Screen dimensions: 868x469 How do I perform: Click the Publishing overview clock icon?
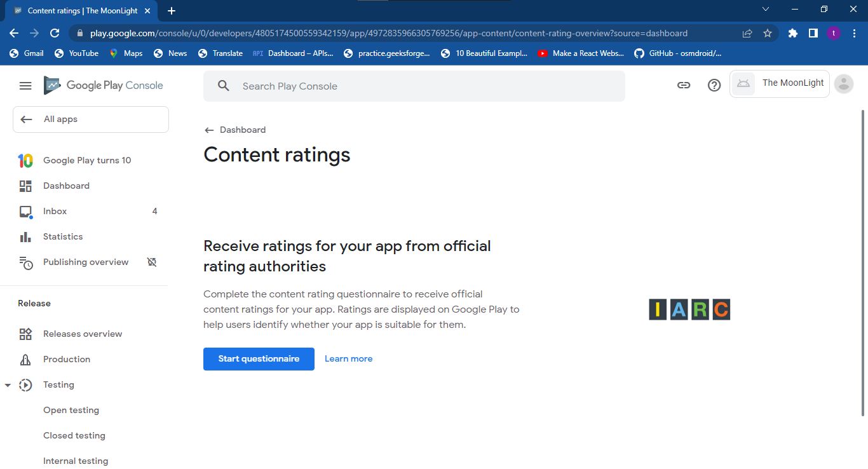(x=25, y=262)
